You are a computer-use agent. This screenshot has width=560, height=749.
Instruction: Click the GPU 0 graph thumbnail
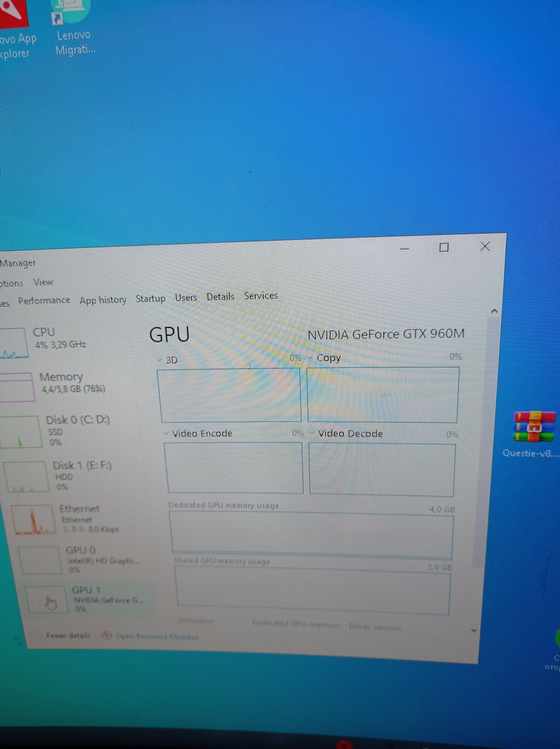[x=40, y=560]
